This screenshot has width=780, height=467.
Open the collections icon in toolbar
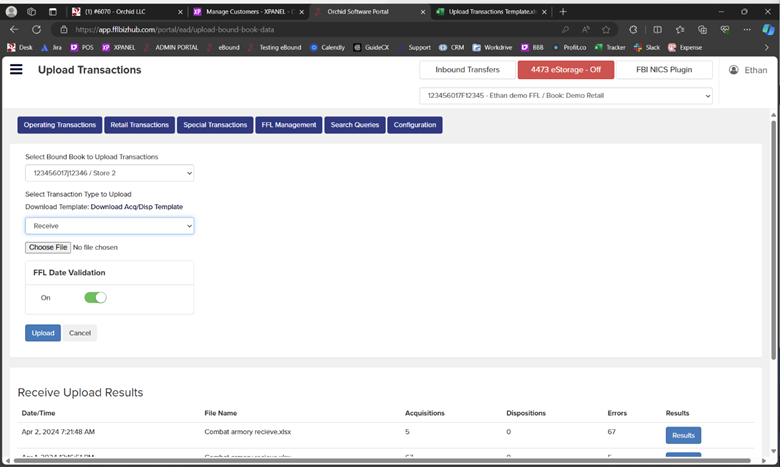[702, 29]
